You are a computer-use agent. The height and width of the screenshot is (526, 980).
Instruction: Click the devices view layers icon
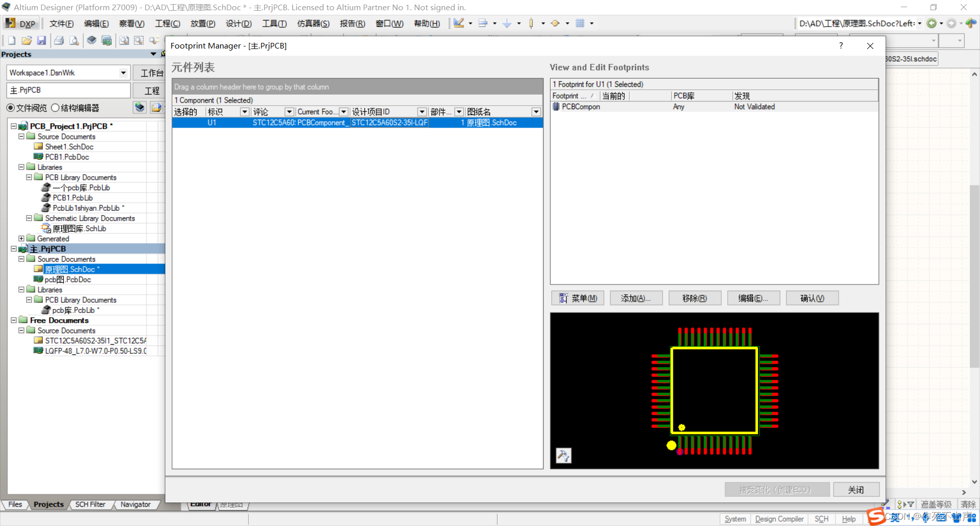[x=91, y=40]
